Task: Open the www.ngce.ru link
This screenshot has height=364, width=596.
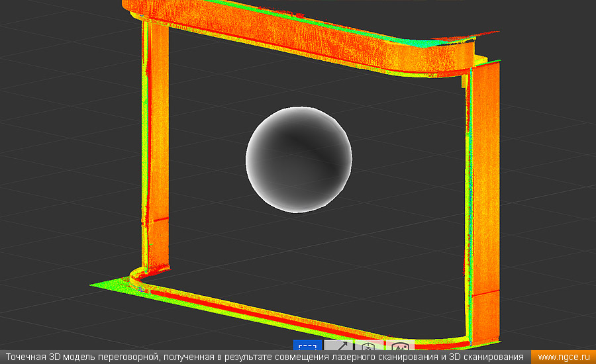Action: (x=564, y=357)
